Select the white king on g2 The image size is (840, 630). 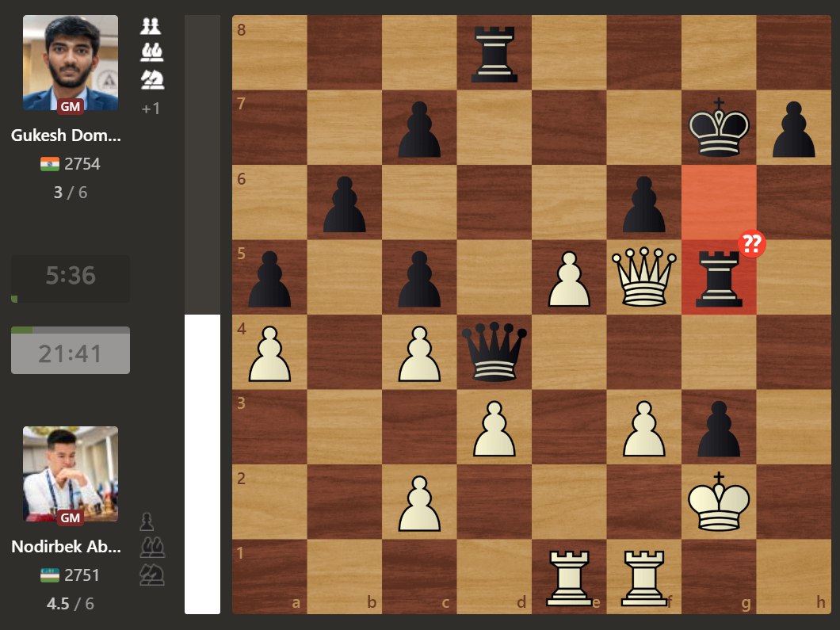click(719, 501)
